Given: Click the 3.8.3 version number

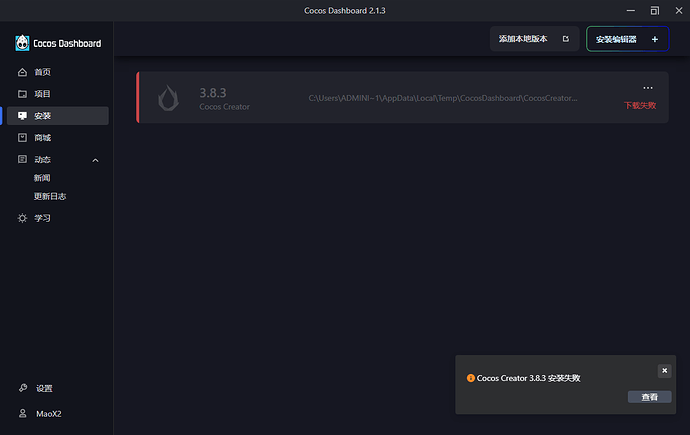Looking at the screenshot, I should (x=213, y=93).
